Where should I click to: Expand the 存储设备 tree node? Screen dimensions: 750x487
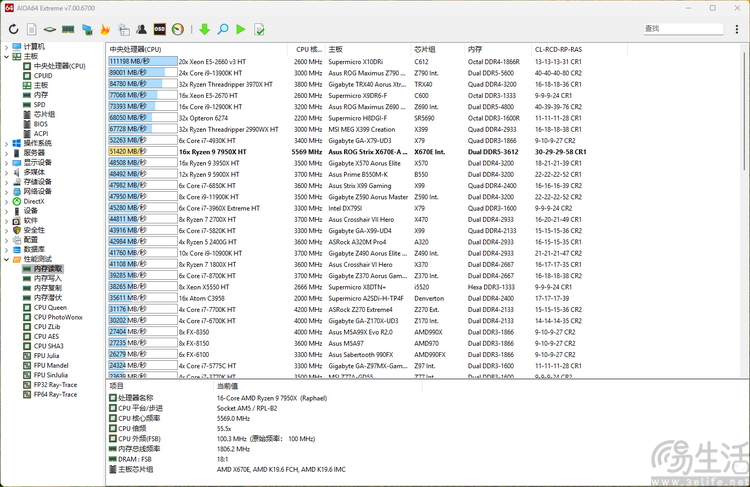click(x=6, y=182)
